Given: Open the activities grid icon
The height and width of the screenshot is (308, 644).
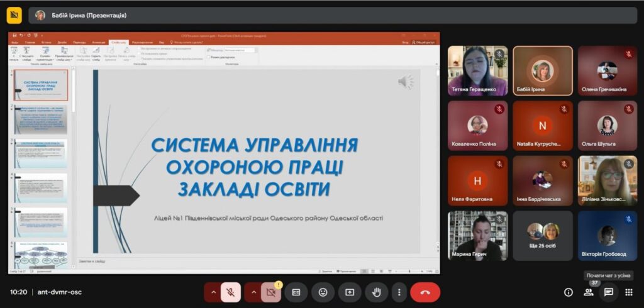Looking at the screenshot, I should click(629, 292).
